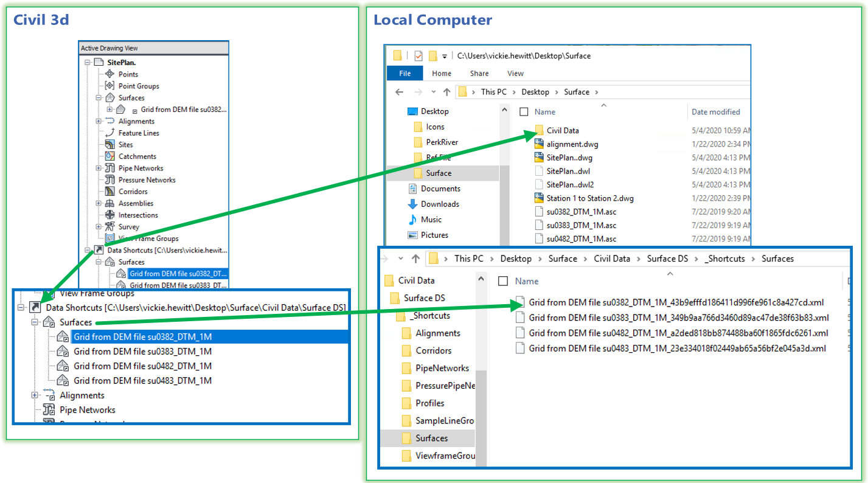
Task: Expand Alignments node in enlarged panel
Action: 36,395
